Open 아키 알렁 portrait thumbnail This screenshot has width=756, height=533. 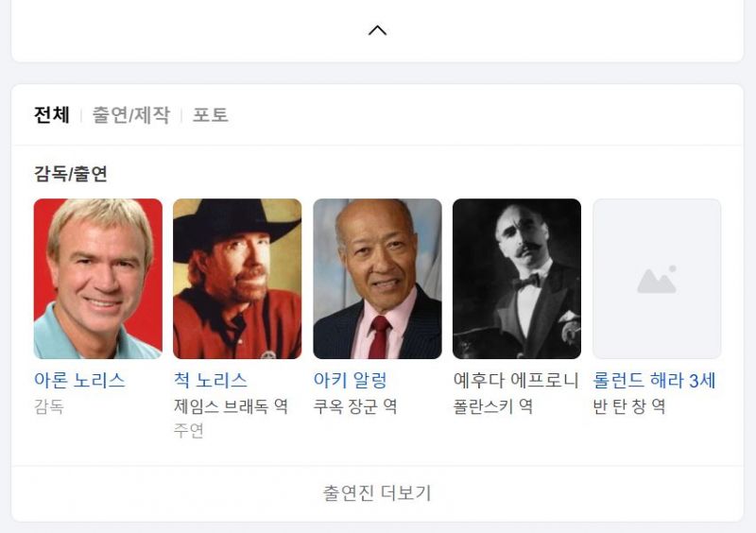(x=377, y=279)
